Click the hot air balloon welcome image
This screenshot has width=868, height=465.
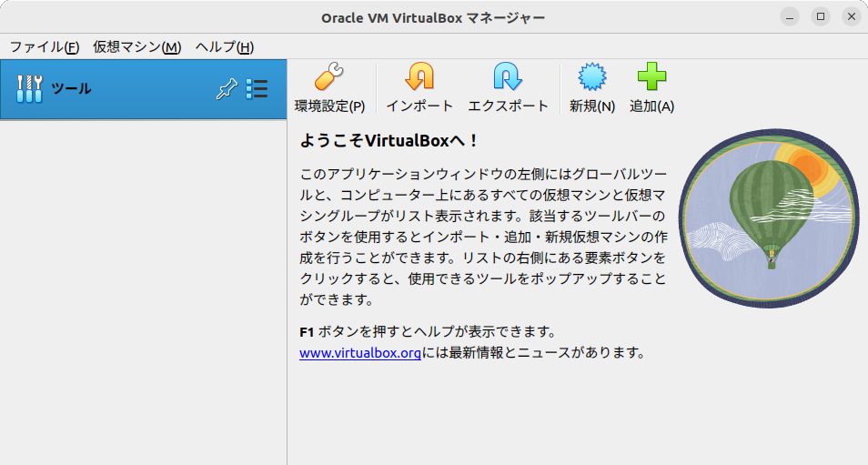coord(769,218)
